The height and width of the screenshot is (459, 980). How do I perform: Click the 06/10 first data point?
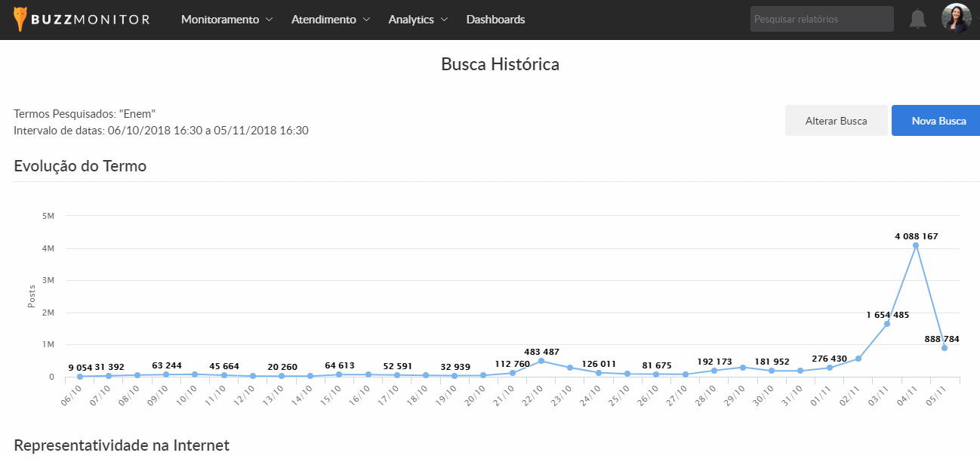click(x=80, y=376)
